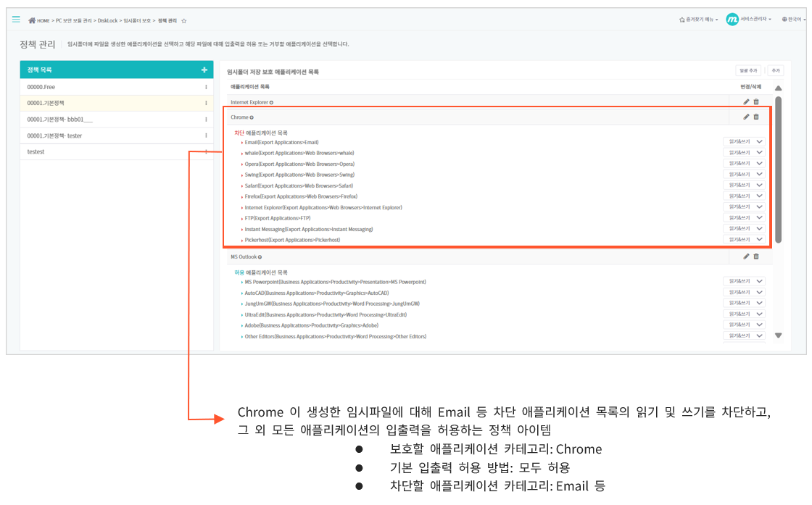Image resolution: width=812 pixels, height=505 pixels.
Task: Delete the Chrome application entry
Action: [756, 117]
